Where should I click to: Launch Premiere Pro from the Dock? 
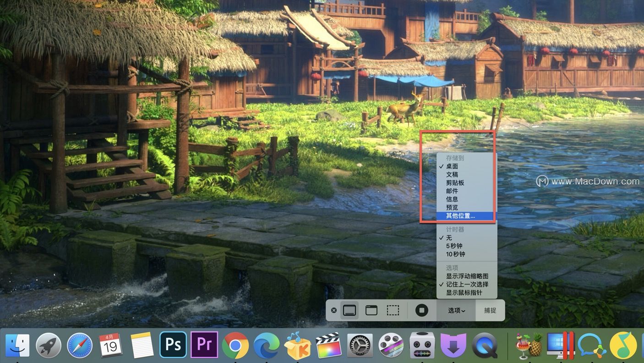pos(204,345)
